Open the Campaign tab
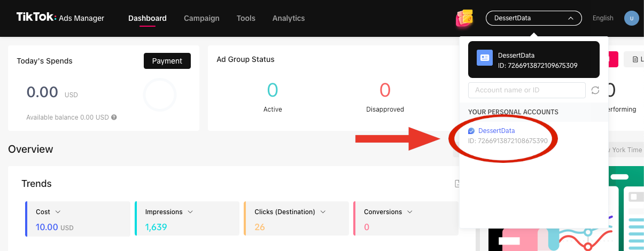This screenshot has width=644, height=251. 201,18
